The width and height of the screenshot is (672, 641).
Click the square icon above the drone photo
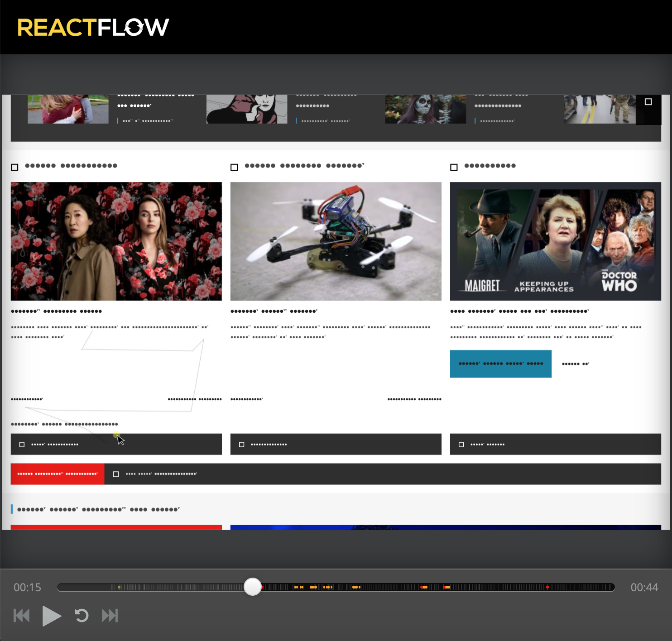pyautogui.click(x=234, y=167)
